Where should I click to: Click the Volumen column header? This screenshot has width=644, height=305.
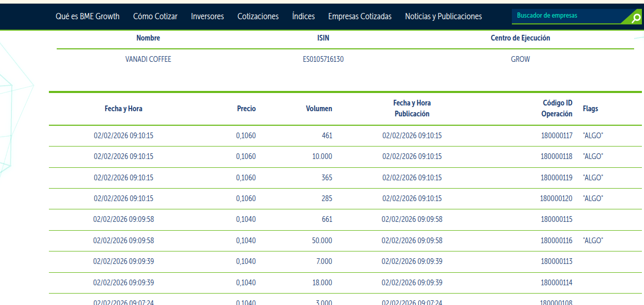[x=319, y=109]
